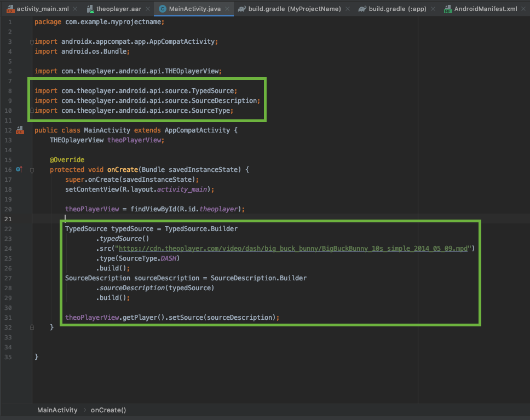Click the import fold end marker at line 10
Screen dimensions: 530x420
32,111
